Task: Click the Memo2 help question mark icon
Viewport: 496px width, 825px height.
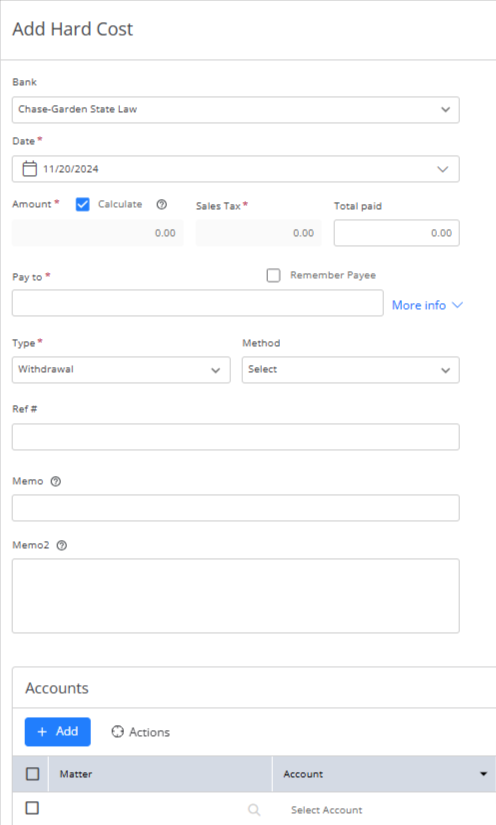Action: (62, 546)
